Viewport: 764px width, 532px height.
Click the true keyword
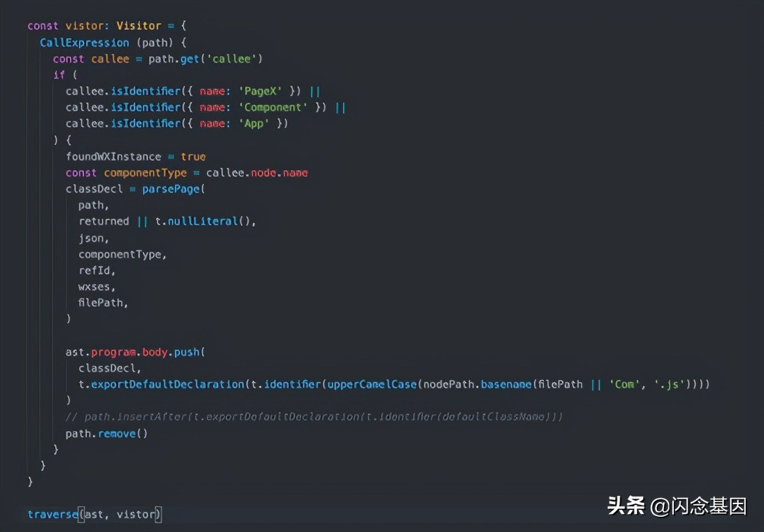coord(193,156)
